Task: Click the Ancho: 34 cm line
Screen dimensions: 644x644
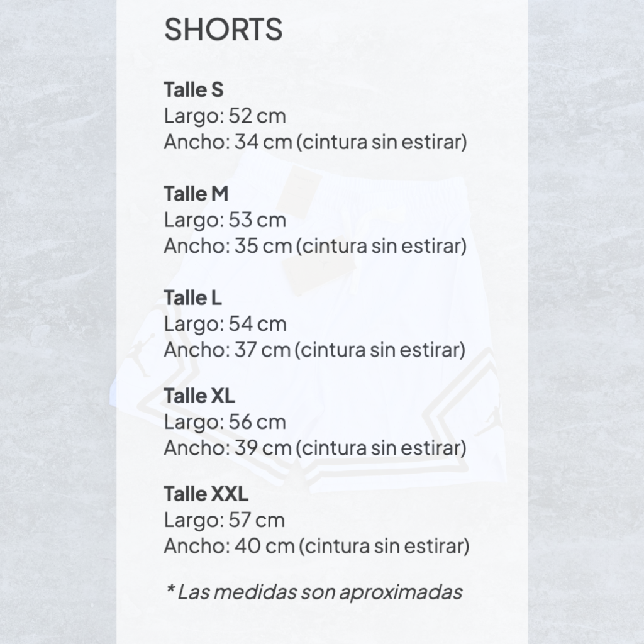Action: 314,142
